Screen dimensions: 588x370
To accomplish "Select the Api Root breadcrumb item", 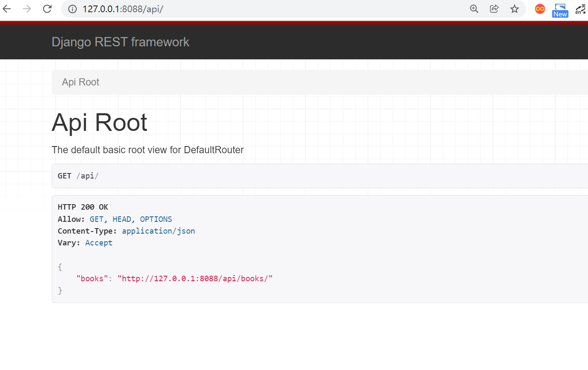I will coord(81,82).
